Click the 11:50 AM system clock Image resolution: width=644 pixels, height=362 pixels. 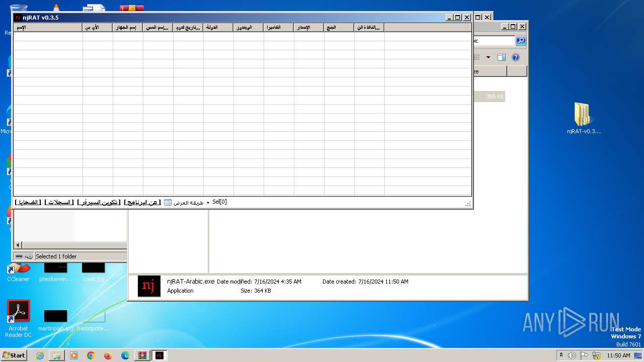(618, 355)
